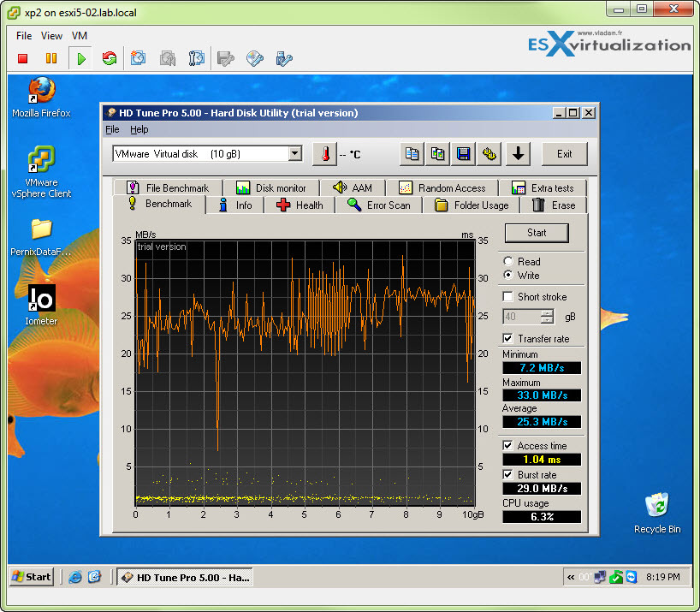Select the Read radio button
This screenshot has height=612, width=700.
(508, 261)
